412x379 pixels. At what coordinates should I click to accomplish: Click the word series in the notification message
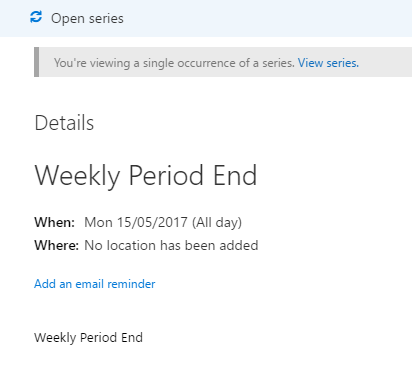278,63
